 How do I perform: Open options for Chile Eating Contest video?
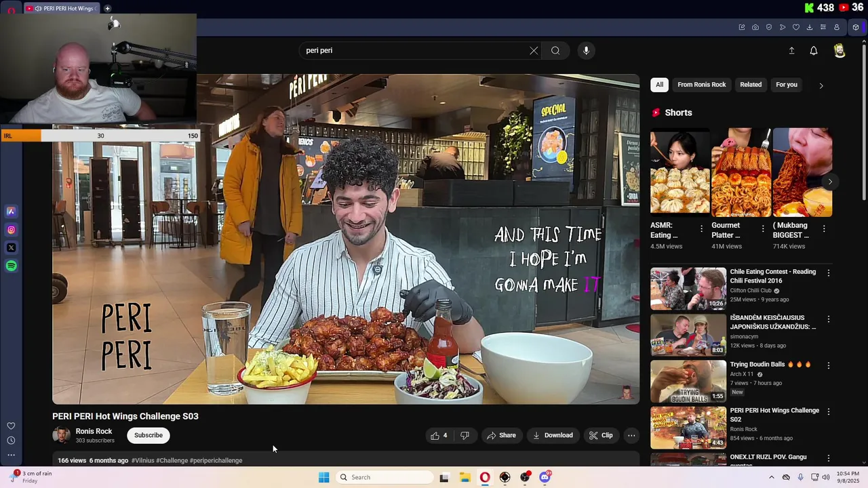pos(828,272)
